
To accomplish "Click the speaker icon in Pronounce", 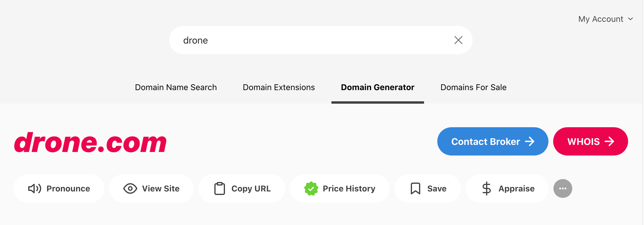I will click(x=35, y=188).
